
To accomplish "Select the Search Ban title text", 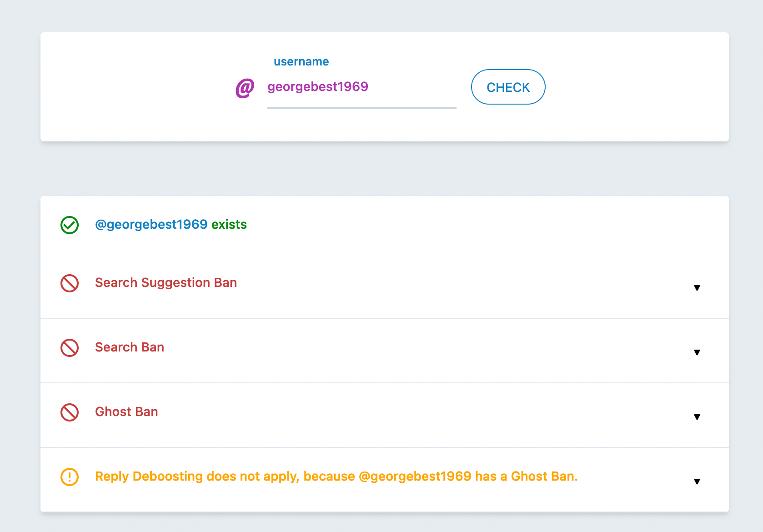I will 130,347.
